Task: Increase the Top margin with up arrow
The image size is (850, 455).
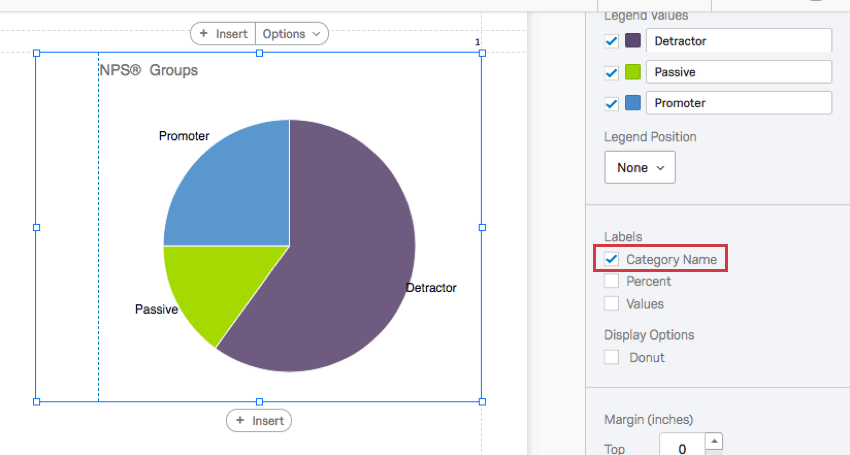Action: pyautogui.click(x=714, y=441)
